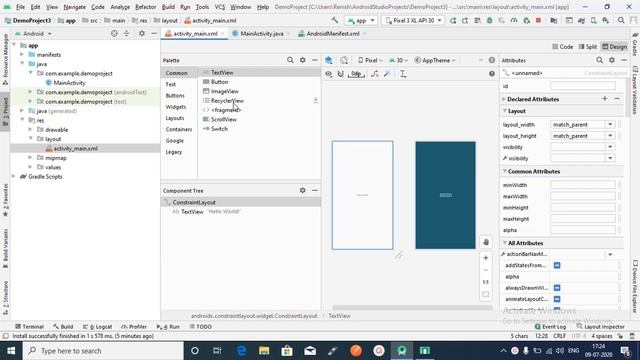Open Component Tree settings gear
Viewport: 640px width, 360px height.
tap(302, 190)
